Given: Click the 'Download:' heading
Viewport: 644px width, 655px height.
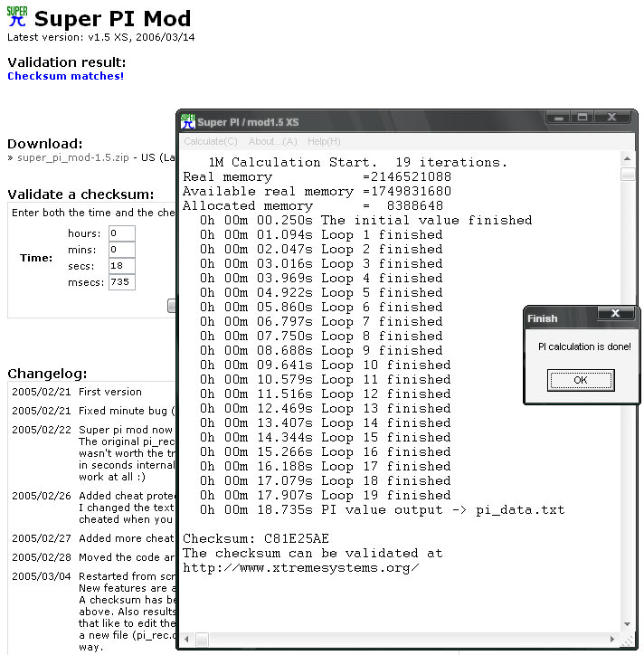Looking at the screenshot, I should pyautogui.click(x=45, y=144).
